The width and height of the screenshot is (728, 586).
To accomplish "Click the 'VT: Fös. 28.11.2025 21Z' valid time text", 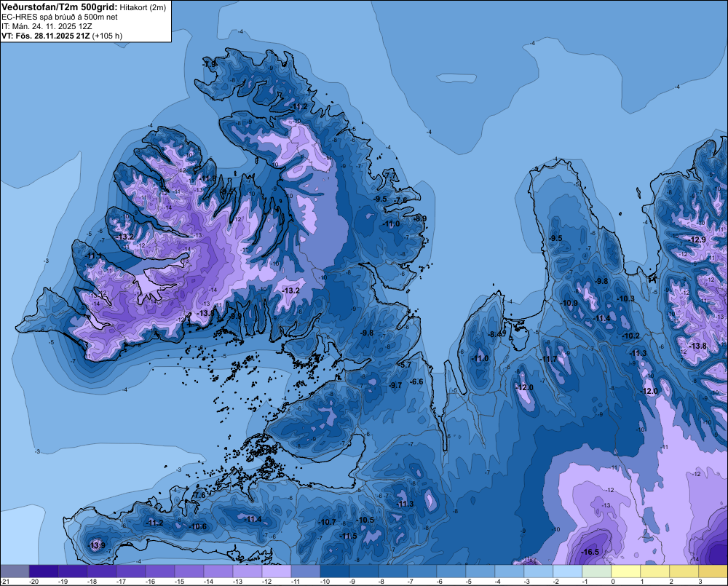I will [45, 36].
